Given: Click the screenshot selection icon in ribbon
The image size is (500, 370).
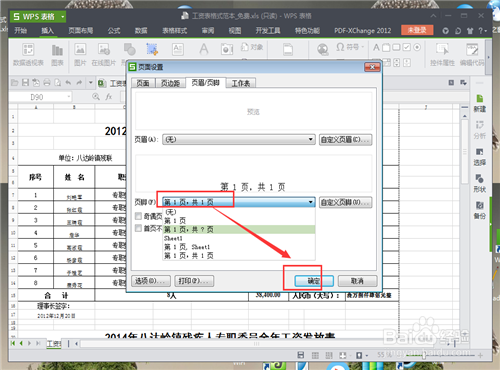Looking at the screenshot, I should click(152, 50).
